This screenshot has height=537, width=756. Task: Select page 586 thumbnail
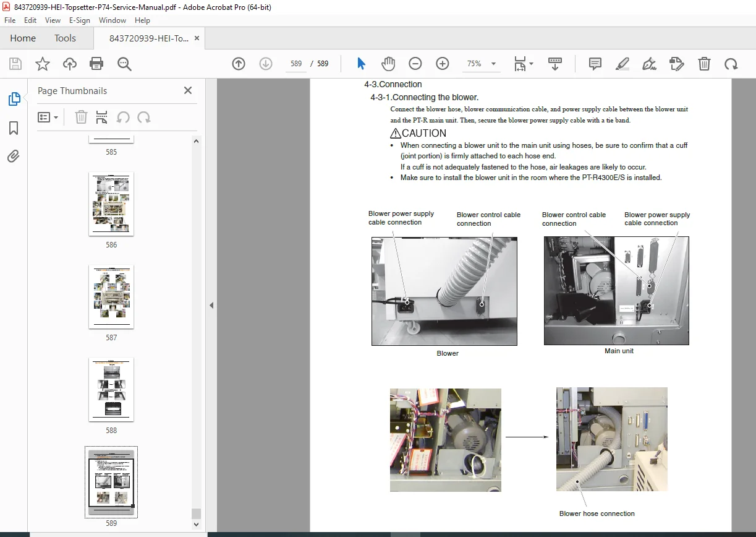click(111, 204)
